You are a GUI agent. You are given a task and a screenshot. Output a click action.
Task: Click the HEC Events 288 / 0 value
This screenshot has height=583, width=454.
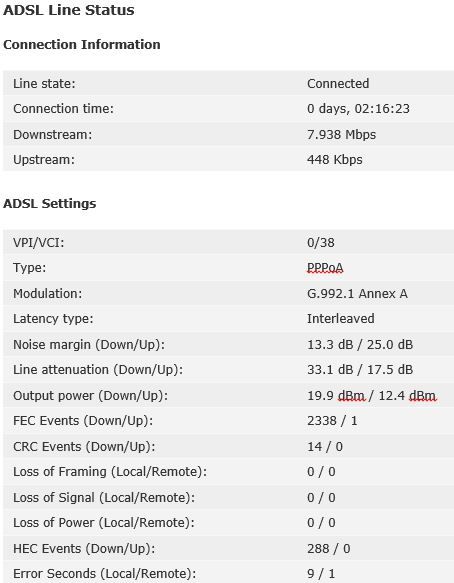point(329,549)
